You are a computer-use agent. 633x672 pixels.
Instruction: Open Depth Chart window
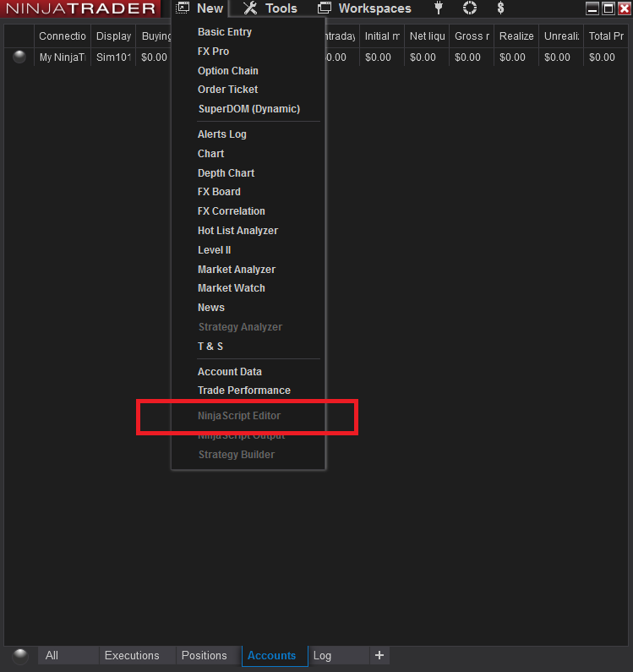[x=226, y=172]
